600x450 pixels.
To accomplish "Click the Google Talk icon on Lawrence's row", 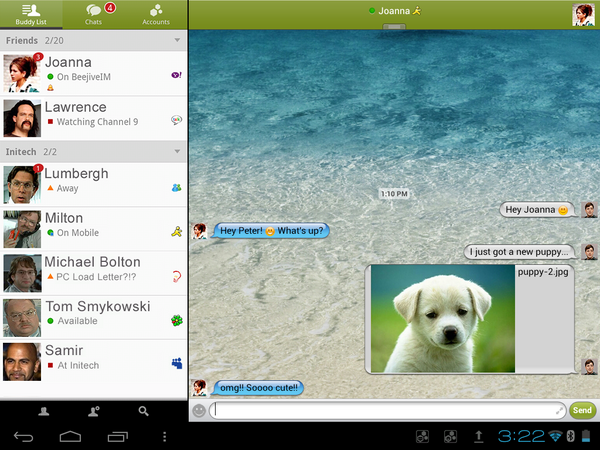I will 176,120.
